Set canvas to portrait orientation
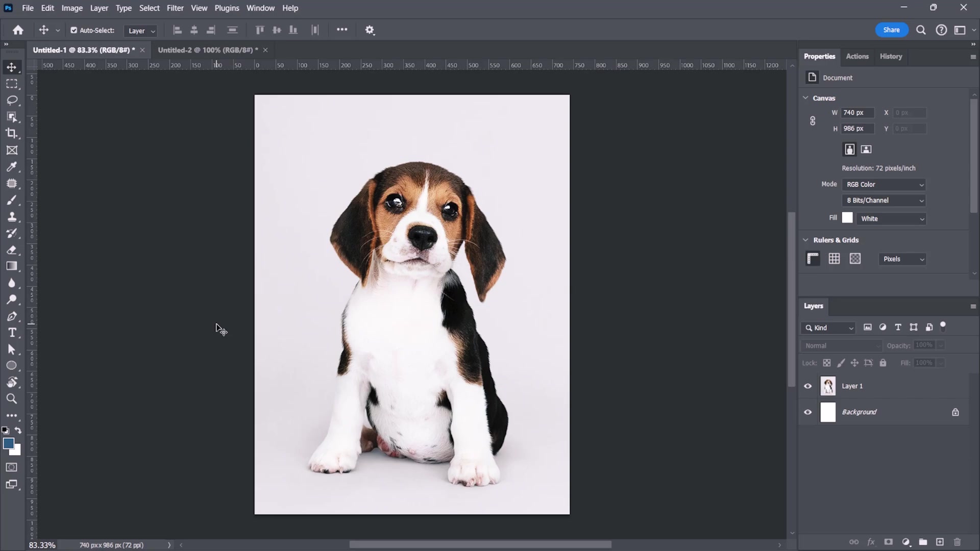This screenshot has height=551, width=980. (849, 149)
